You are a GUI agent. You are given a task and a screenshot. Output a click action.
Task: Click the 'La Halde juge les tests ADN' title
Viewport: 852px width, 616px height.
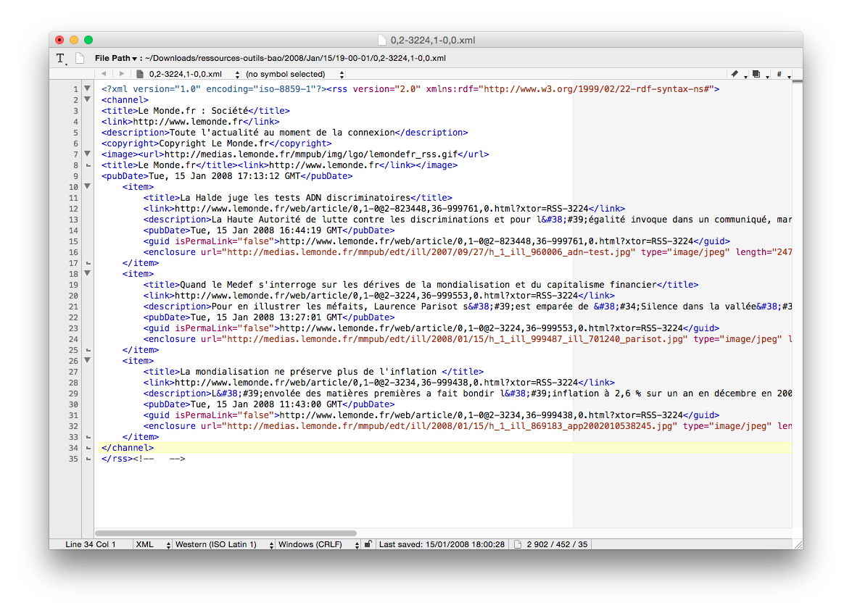pos(295,198)
